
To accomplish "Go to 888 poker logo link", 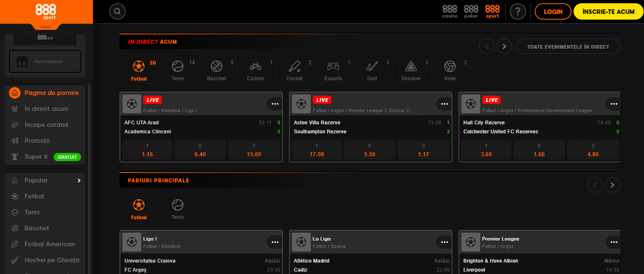I will (x=471, y=11).
